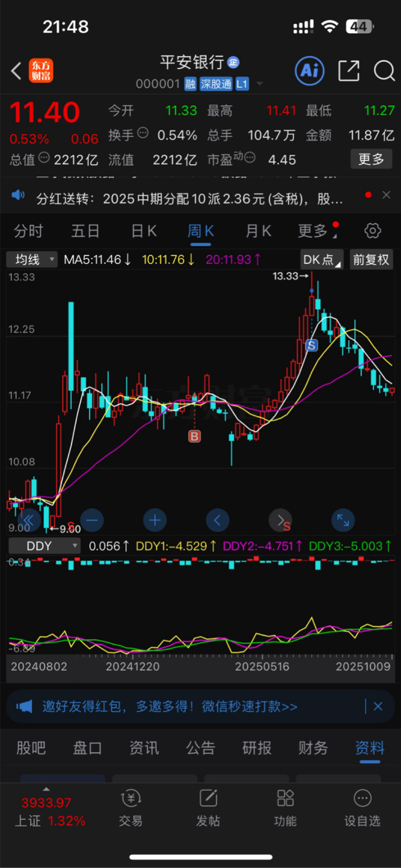Tap the B buy signal marker
This screenshot has height=868, width=401.
click(194, 436)
